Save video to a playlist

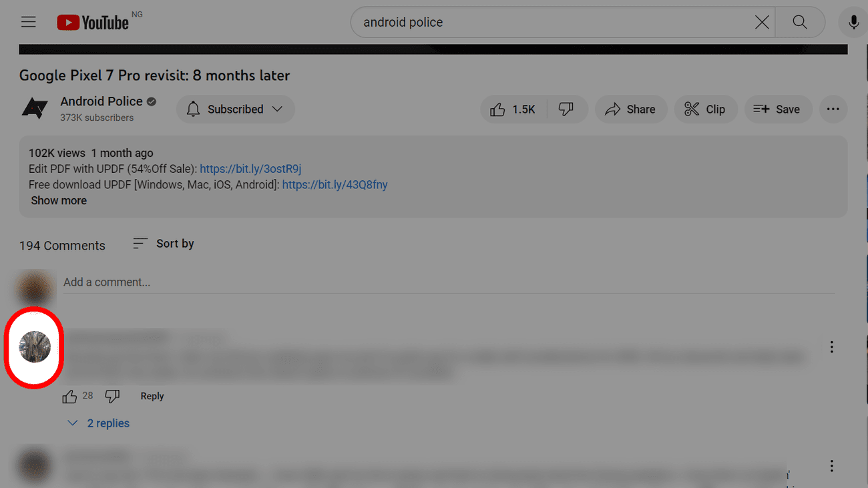point(777,109)
